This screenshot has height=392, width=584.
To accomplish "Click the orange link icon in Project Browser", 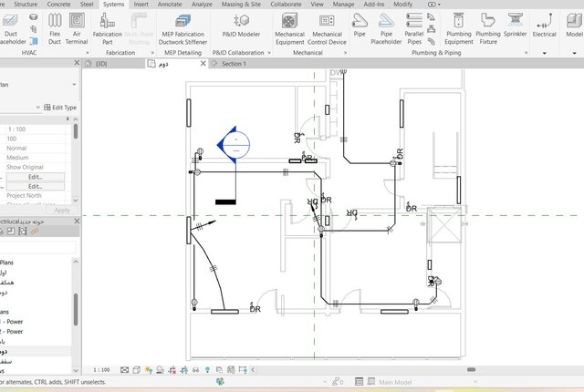I will coord(35,232).
